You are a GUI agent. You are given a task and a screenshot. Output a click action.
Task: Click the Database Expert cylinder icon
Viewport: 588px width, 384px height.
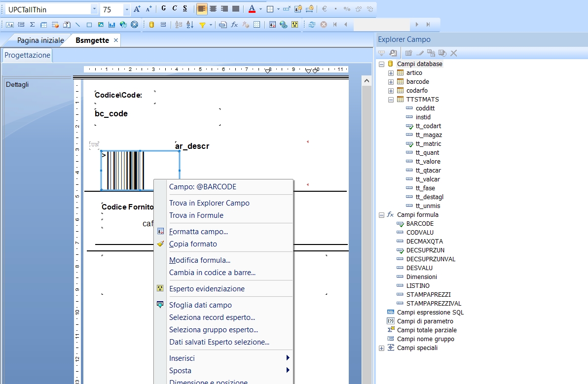pos(151,24)
